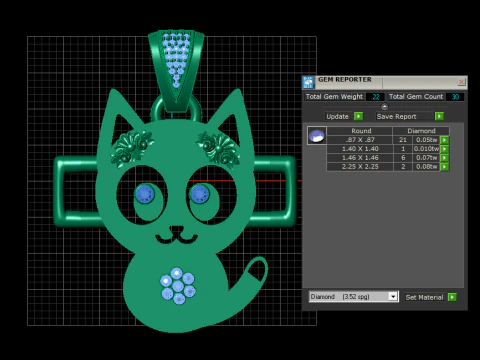Select the 1.46 X 1.46 size cell

click(360, 158)
